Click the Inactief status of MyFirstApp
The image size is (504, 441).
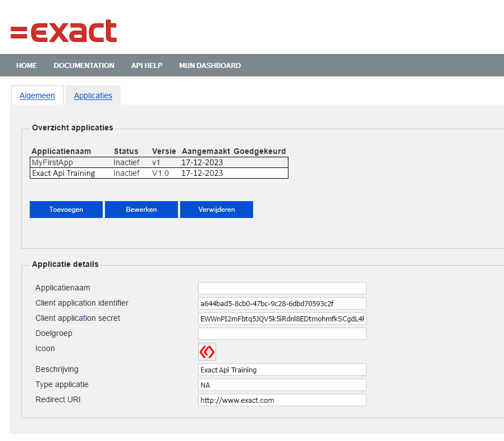click(126, 162)
